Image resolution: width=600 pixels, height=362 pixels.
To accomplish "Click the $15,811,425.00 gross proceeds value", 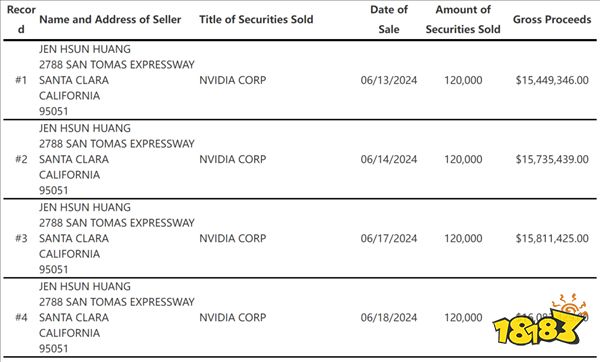I will coord(552,238).
